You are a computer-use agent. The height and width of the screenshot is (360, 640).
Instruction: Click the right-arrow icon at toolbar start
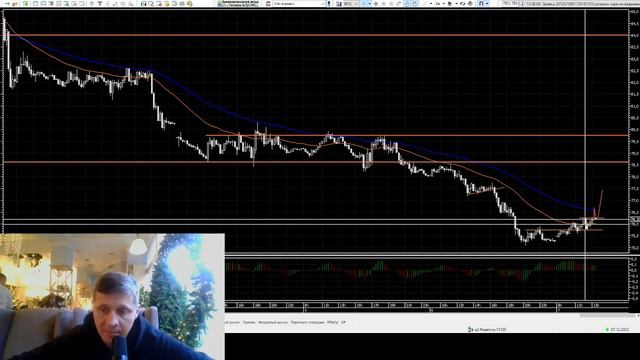(7, 4)
